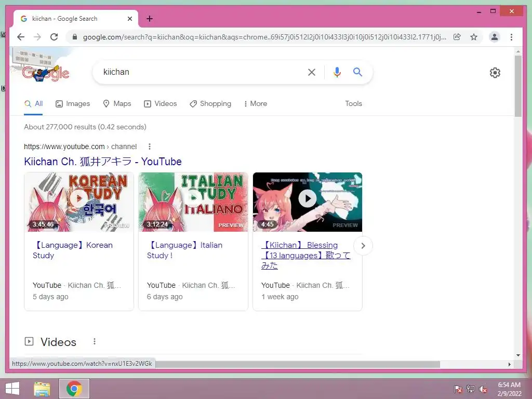
Task: Switch to the Videos tab
Action: [x=160, y=103]
